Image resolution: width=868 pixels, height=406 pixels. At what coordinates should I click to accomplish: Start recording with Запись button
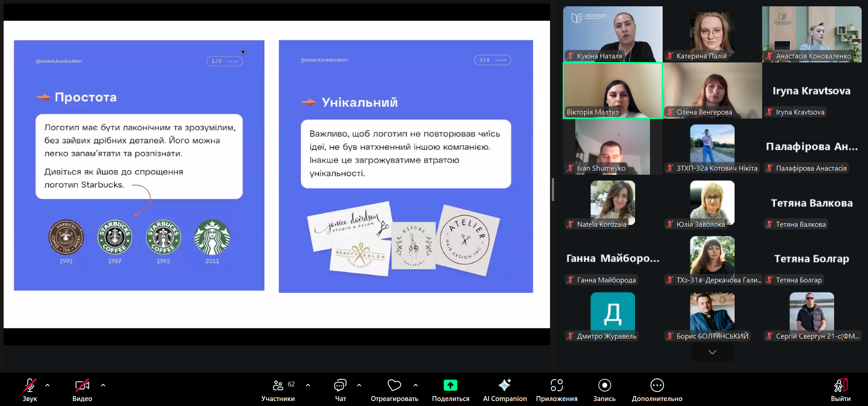point(604,390)
